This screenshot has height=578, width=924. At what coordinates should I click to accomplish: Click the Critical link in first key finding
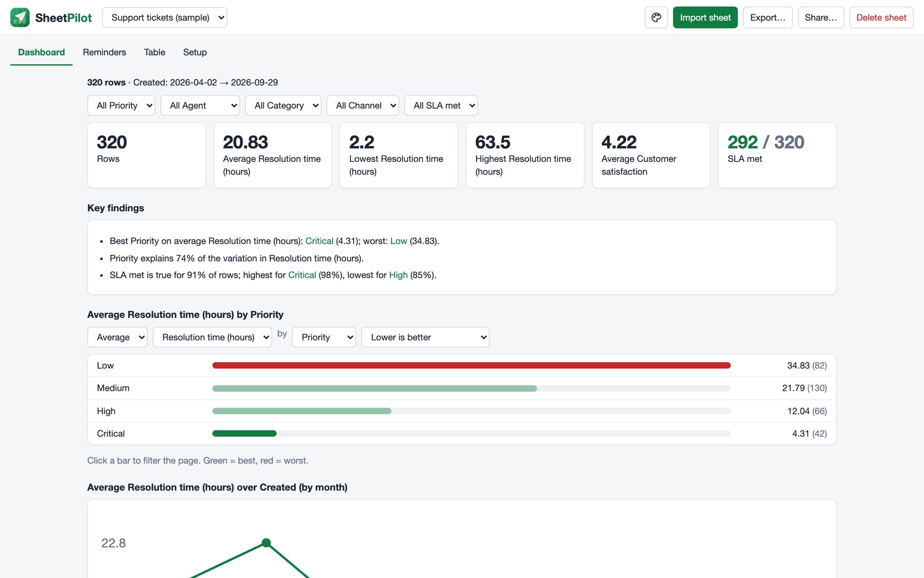click(x=319, y=241)
